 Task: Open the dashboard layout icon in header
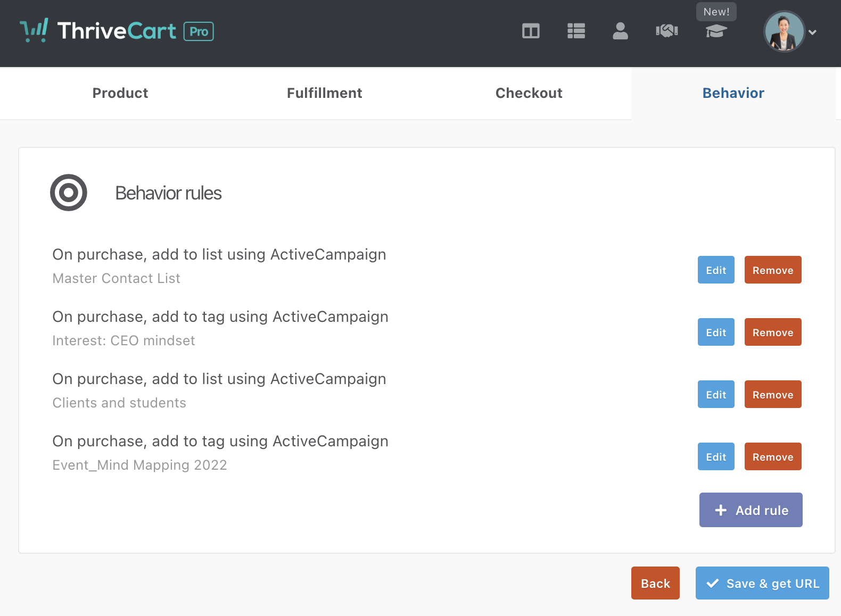pos(531,31)
